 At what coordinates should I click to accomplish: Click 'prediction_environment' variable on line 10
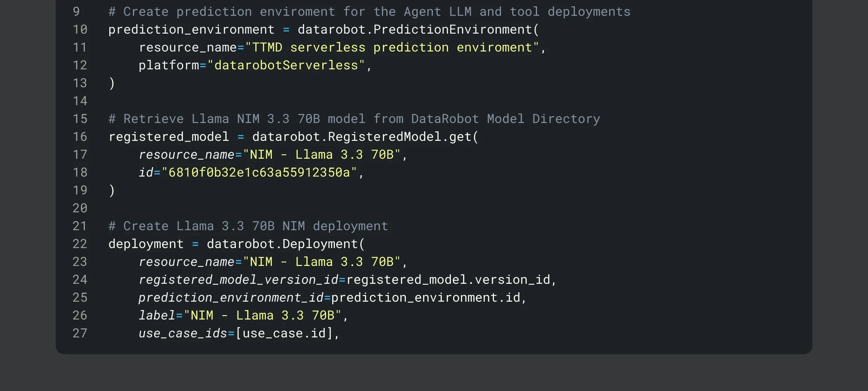[191, 30]
